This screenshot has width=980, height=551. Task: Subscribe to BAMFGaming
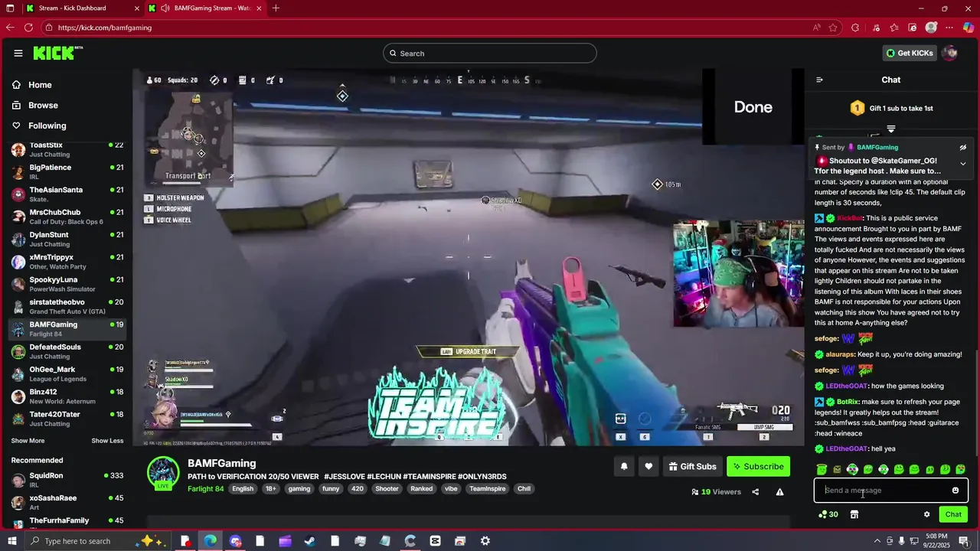[x=758, y=466]
